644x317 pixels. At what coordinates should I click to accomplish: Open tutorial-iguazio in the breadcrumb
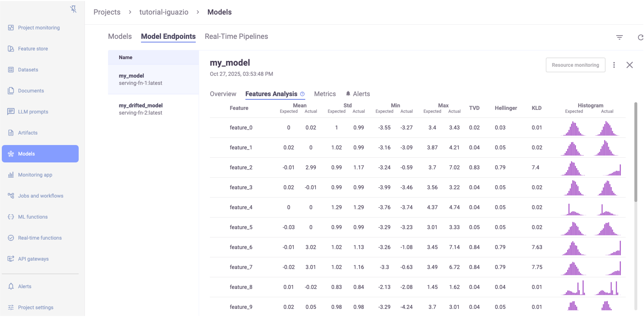(164, 12)
